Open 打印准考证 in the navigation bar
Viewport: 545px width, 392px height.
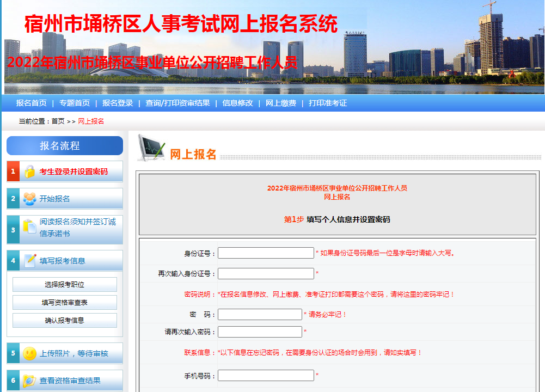point(328,103)
